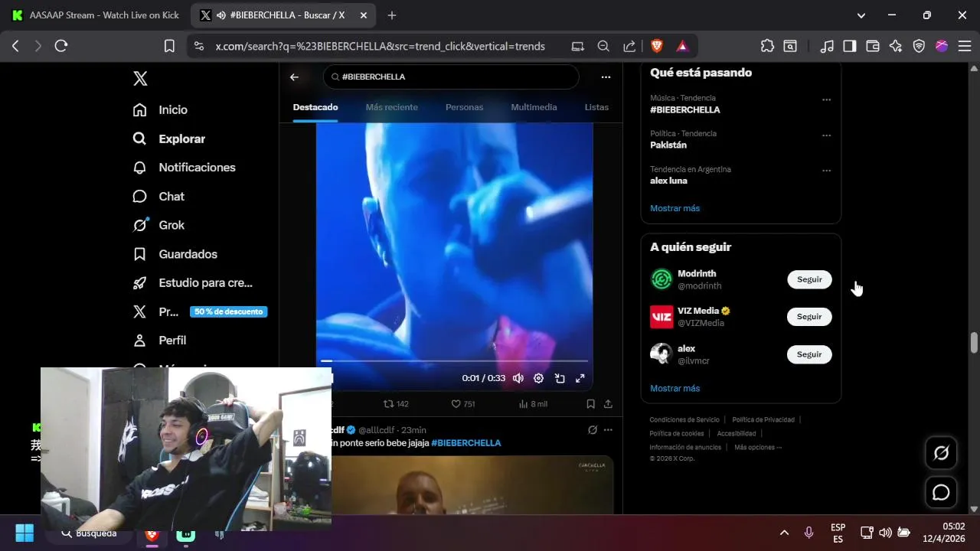Repost the post with 142 reposts
The height and width of the screenshot is (551, 980).
396,404
